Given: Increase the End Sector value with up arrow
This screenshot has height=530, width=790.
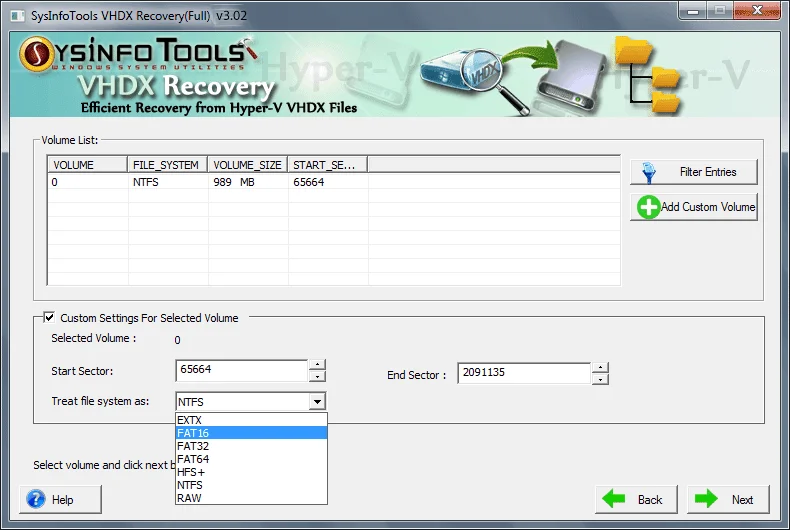Looking at the screenshot, I should (600, 367).
